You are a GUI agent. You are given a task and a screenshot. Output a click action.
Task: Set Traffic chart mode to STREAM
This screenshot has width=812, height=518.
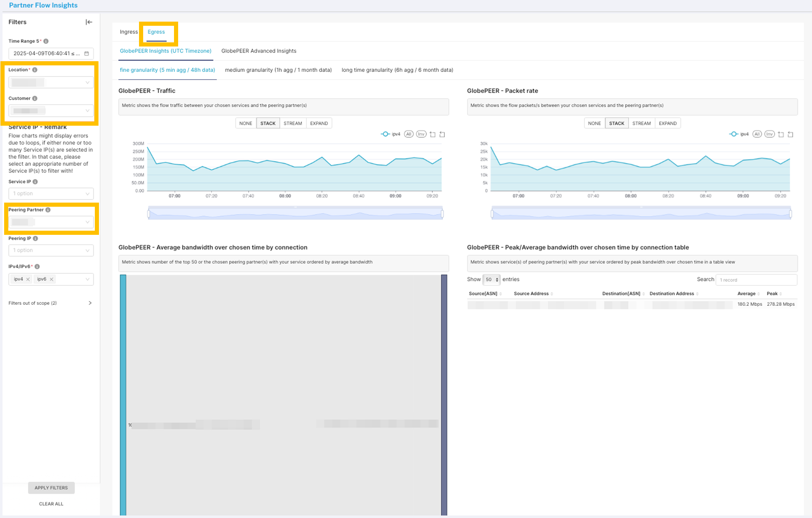tap(293, 123)
